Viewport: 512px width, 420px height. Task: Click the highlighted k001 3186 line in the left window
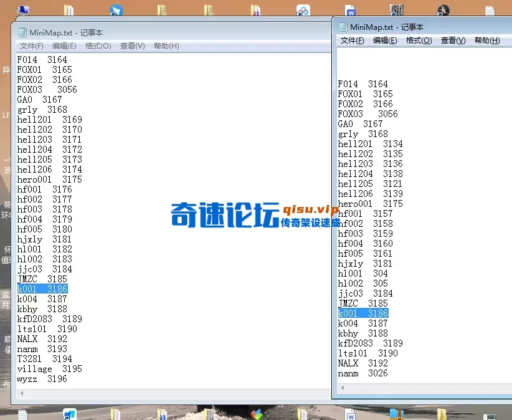[x=42, y=289]
